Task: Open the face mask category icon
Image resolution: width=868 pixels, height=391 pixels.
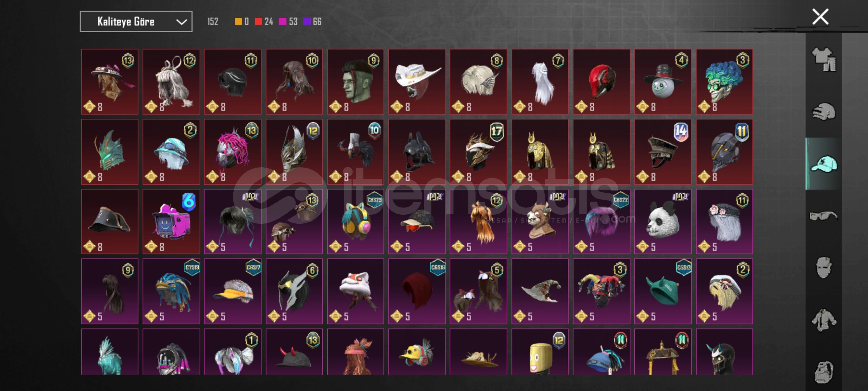Action: click(x=824, y=268)
